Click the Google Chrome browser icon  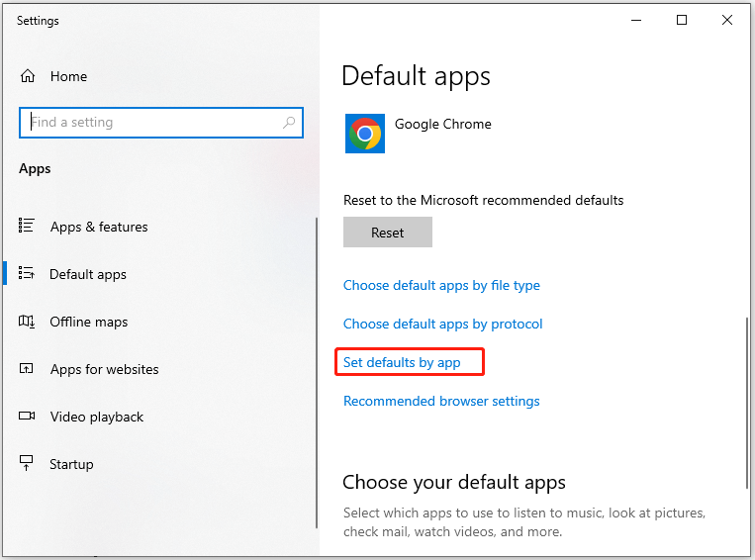coord(365,134)
